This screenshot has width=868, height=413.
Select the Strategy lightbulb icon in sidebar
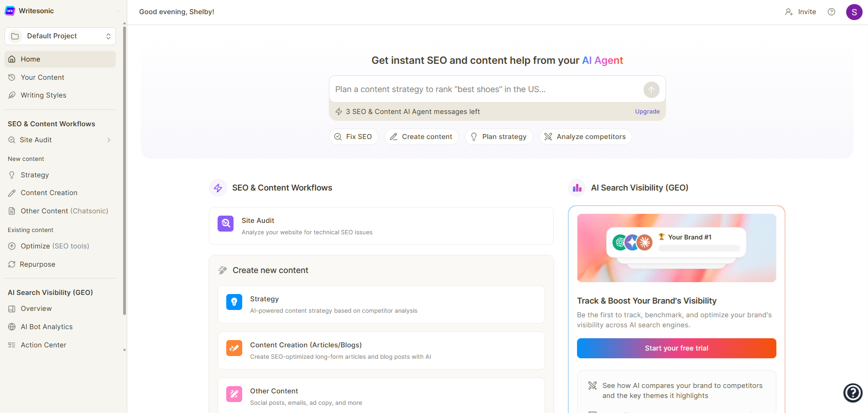pos(12,175)
